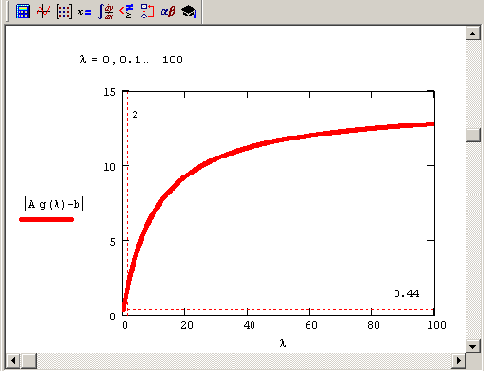The width and height of the screenshot is (484, 371).
Task: Click the x-axis tick label 80
Action: click(x=373, y=325)
